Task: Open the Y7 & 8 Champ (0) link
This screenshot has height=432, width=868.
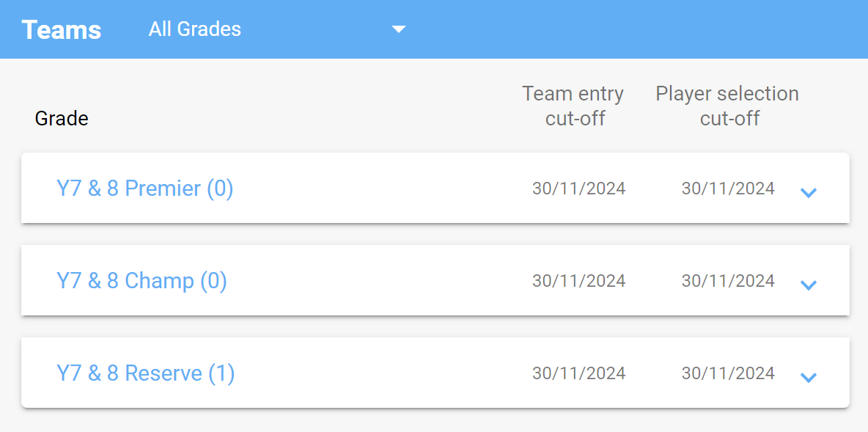Action: coord(141,282)
